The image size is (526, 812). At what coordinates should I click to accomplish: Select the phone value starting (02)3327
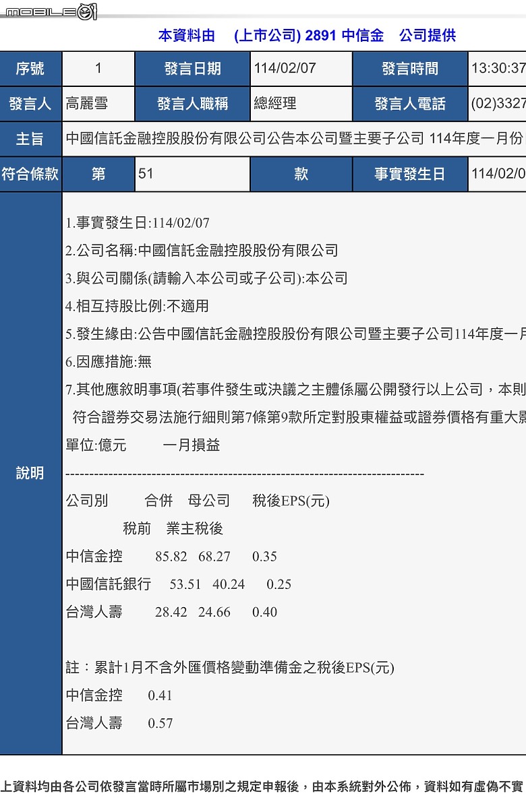click(x=498, y=104)
